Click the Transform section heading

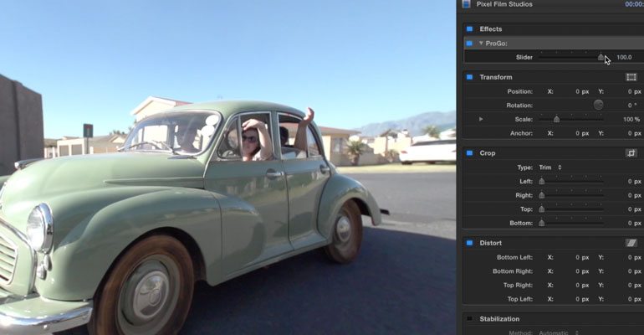coord(496,77)
